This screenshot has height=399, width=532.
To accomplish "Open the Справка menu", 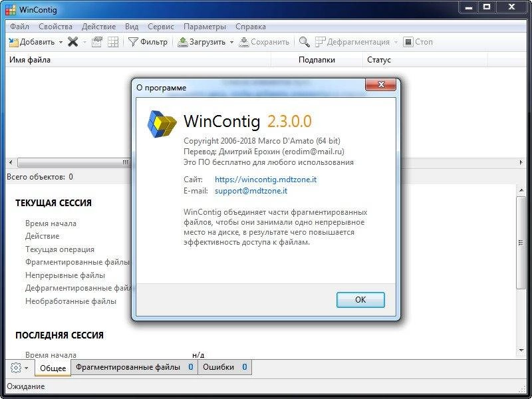I will pyautogui.click(x=251, y=27).
